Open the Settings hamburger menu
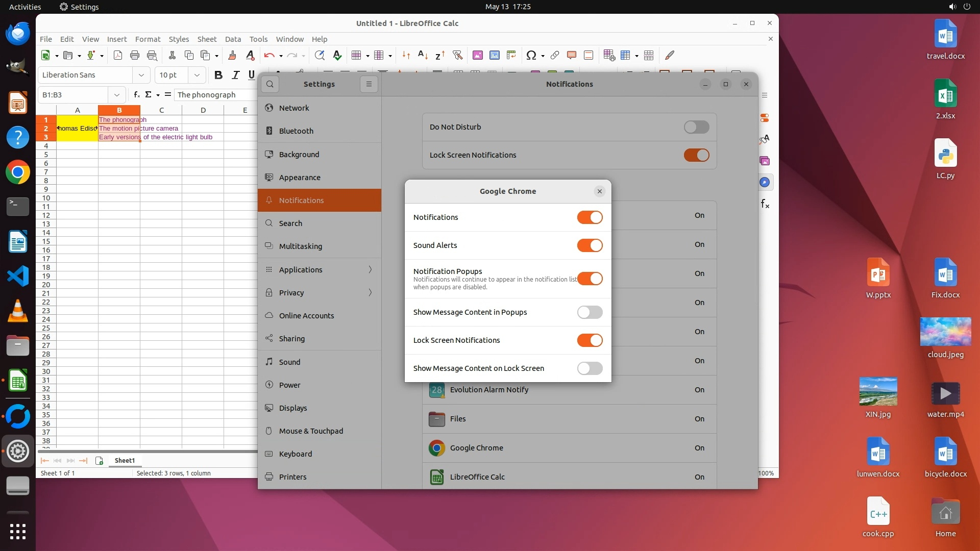This screenshot has width=980, height=551. 369,84
